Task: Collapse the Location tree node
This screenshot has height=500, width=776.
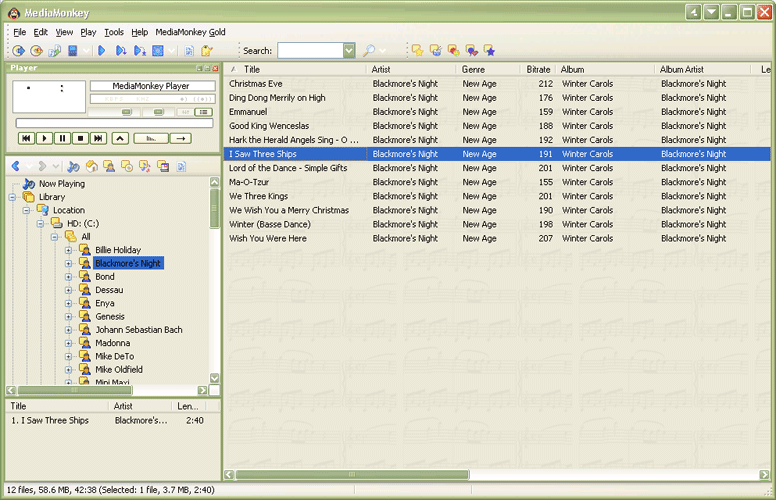Action: (27, 210)
